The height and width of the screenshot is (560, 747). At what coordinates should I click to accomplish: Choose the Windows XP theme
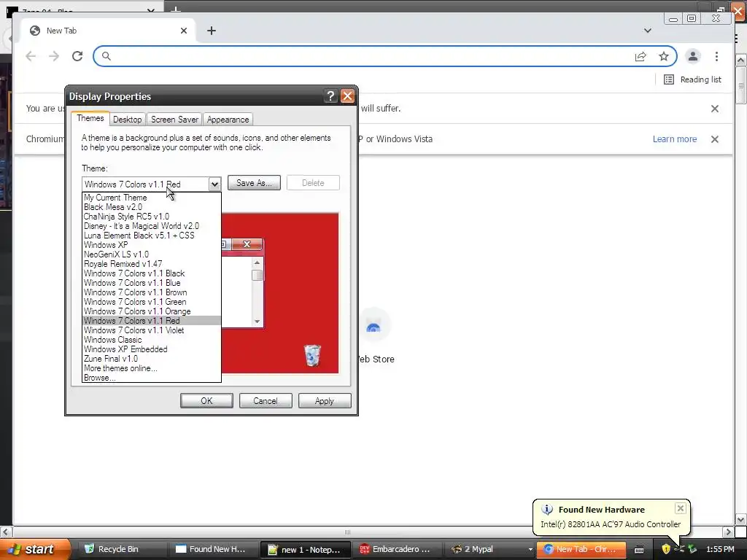[x=152, y=245]
